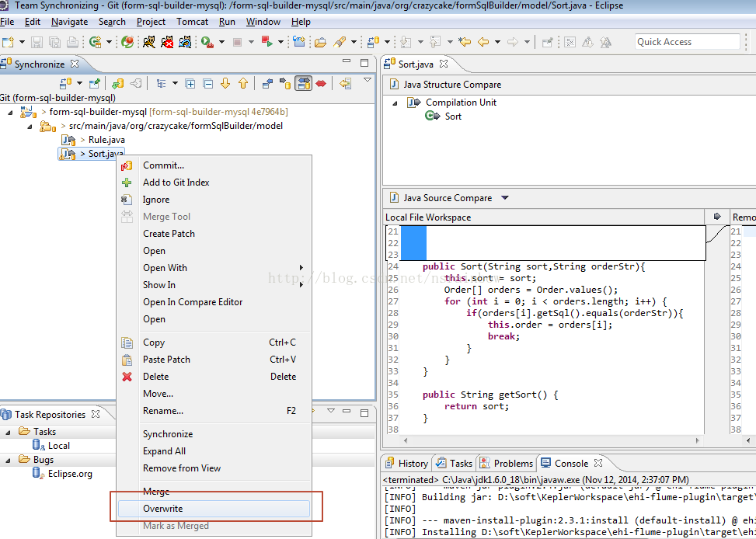Toggle Conflicts mode red double arrow
The image size is (756, 539).
(321, 83)
